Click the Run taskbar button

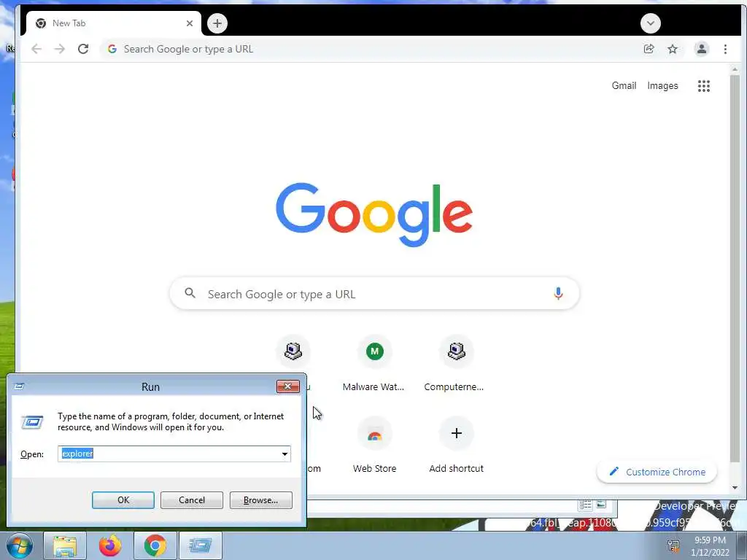coord(201,545)
